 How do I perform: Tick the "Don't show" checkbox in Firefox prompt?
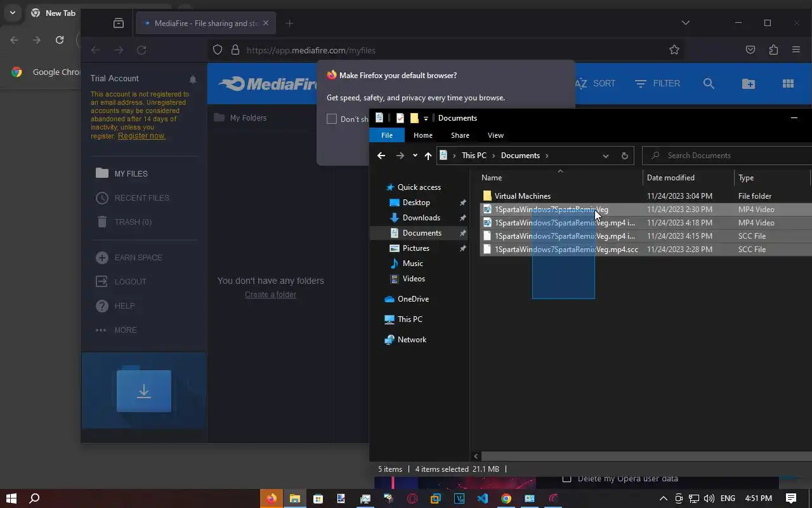pyautogui.click(x=332, y=119)
